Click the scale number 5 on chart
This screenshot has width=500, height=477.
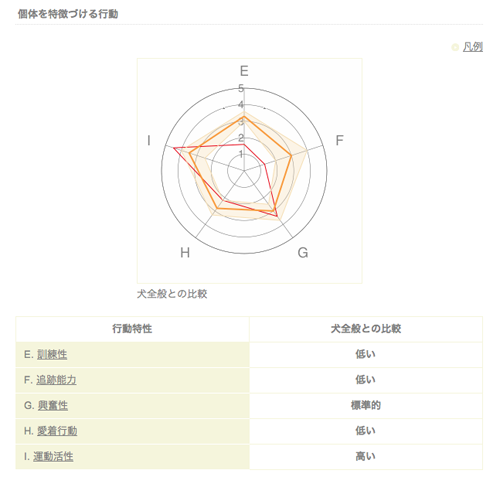(x=241, y=89)
